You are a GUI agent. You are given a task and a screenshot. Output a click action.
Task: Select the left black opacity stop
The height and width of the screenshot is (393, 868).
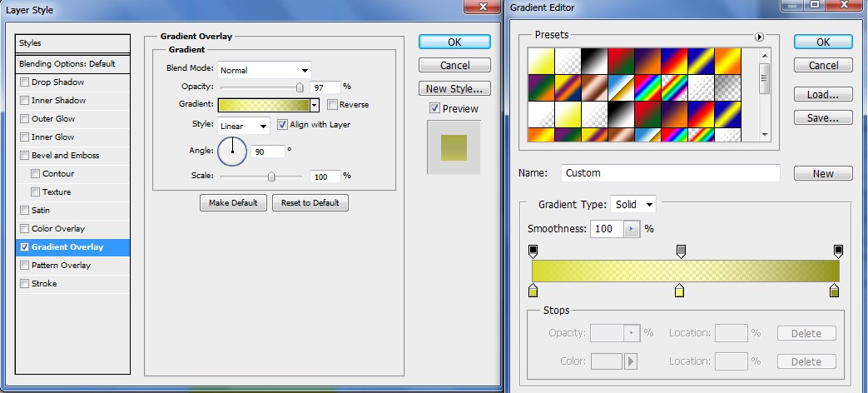[x=533, y=251]
